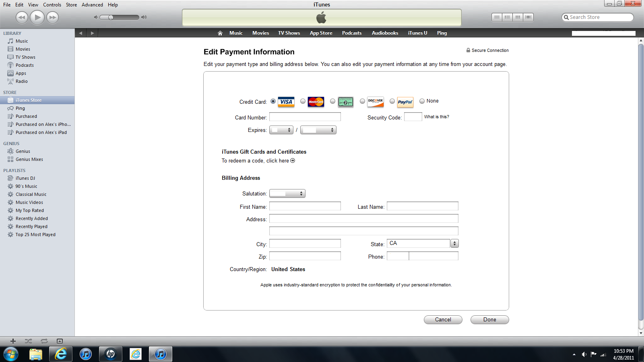644x362 pixels.
Task: Switch to Album List view icon
Action: click(507, 17)
